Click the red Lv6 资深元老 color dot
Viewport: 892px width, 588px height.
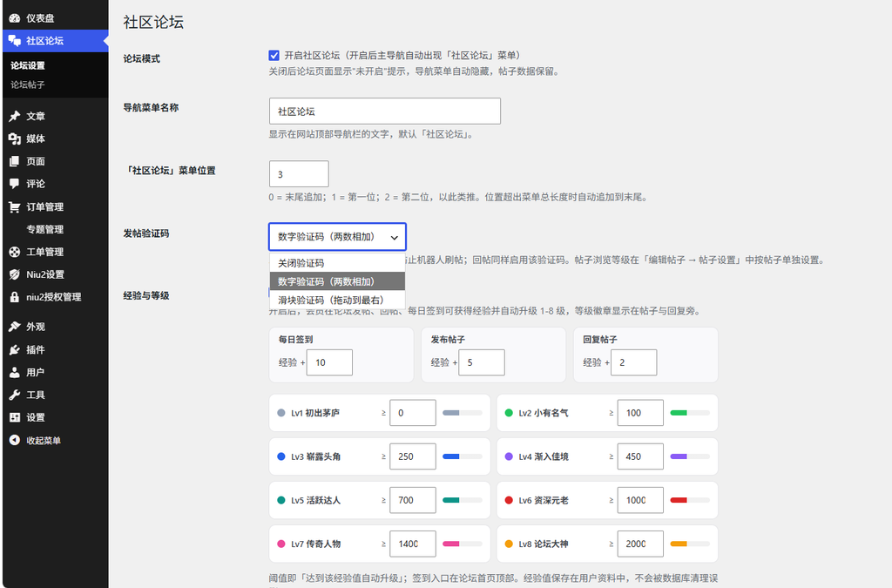point(509,500)
